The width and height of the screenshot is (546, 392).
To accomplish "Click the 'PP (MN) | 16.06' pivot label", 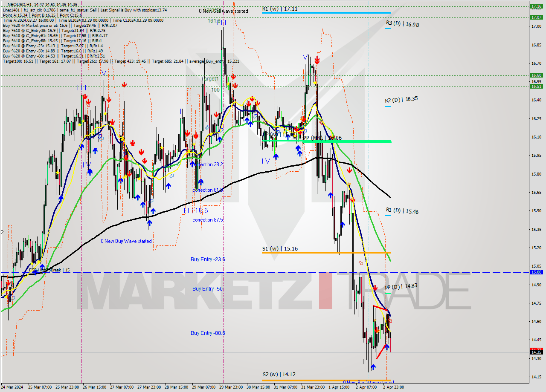I will coord(322,138).
